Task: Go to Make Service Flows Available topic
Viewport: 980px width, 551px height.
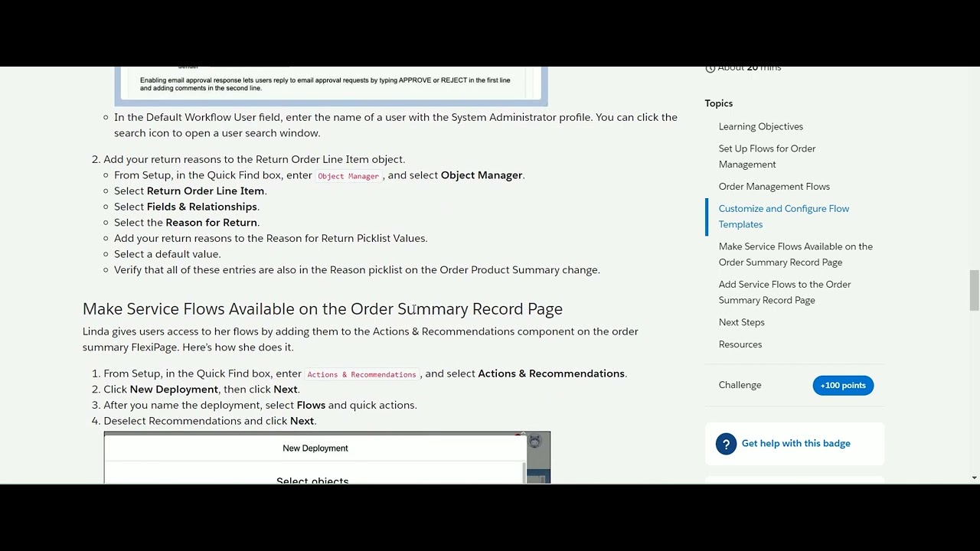Action: (795, 254)
